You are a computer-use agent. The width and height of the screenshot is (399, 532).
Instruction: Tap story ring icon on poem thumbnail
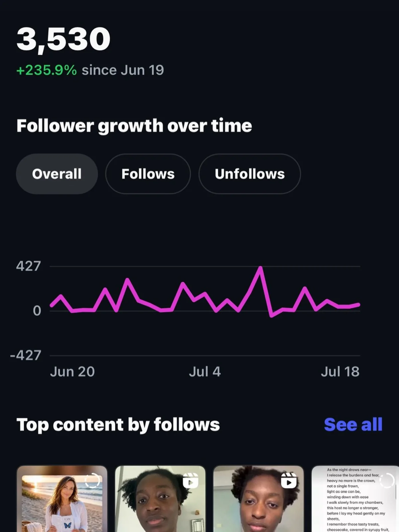click(x=387, y=481)
